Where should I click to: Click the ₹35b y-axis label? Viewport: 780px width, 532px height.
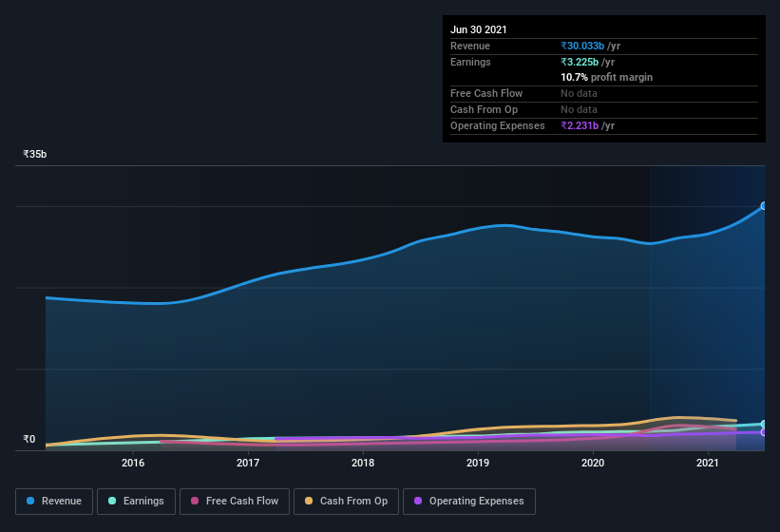coord(35,154)
